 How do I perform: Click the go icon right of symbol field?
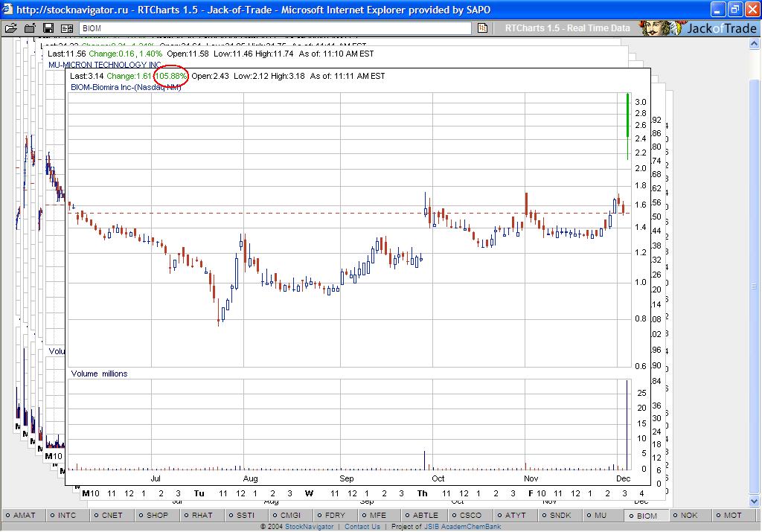pyautogui.click(x=482, y=28)
